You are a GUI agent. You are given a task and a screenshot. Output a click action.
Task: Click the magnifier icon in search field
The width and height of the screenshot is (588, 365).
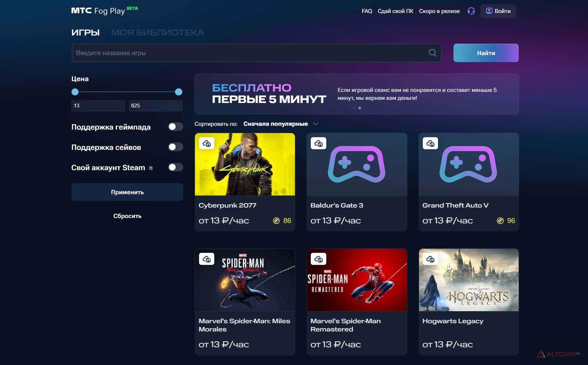point(432,53)
